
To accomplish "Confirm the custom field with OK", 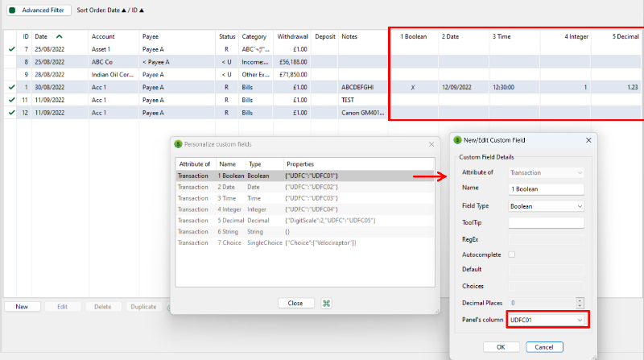I will 501,347.
